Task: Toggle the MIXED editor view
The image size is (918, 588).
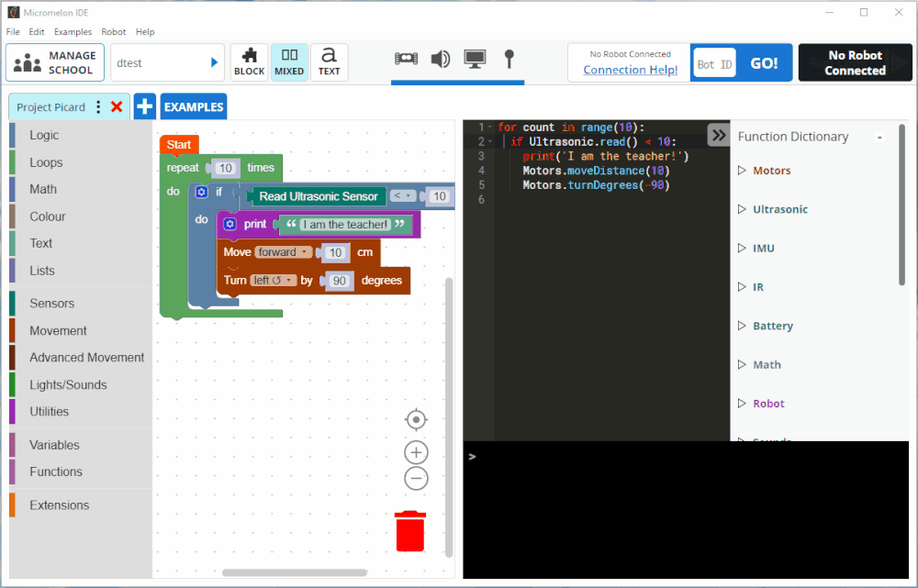Action: (289, 61)
